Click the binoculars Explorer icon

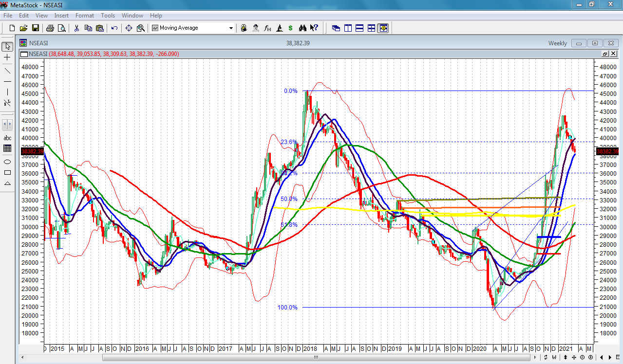[x=302, y=28]
